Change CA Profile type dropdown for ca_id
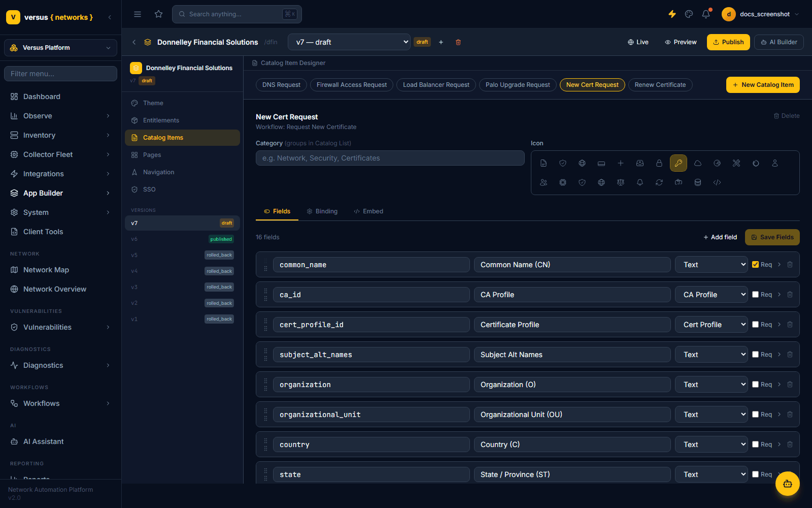 click(x=712, y=295)
